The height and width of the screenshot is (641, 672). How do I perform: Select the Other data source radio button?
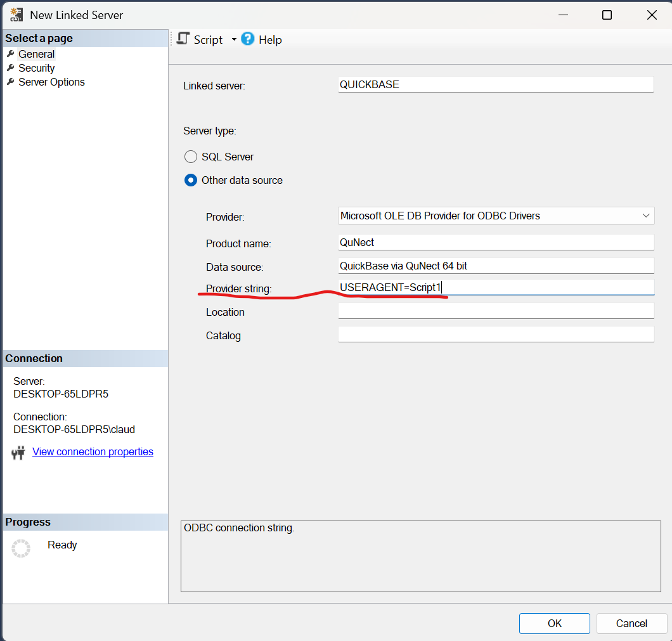[x=191, y=181]
